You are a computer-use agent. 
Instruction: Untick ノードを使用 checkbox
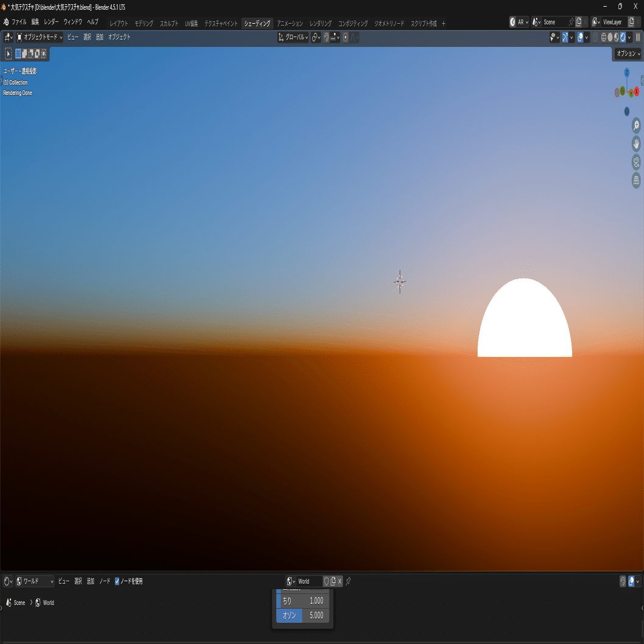(117, 581)
